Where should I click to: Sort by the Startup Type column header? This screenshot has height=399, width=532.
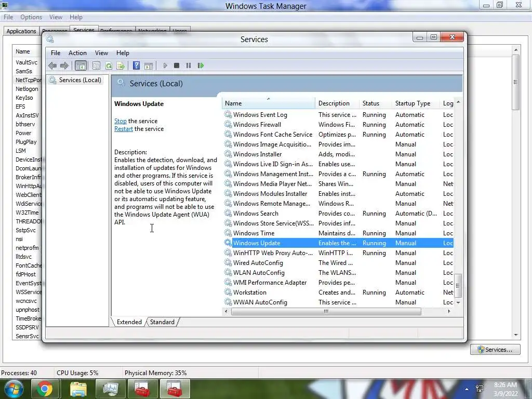(416, 103)
